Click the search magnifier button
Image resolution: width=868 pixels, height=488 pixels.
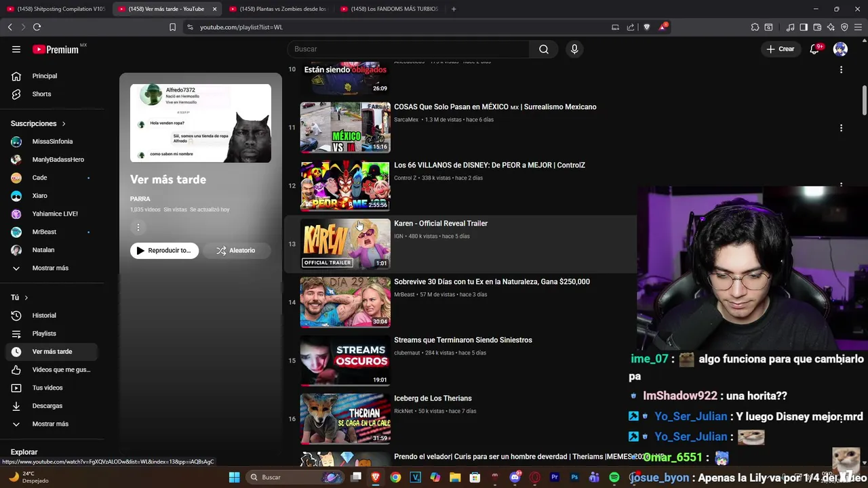pyautogui.click(x=544, y=49)
